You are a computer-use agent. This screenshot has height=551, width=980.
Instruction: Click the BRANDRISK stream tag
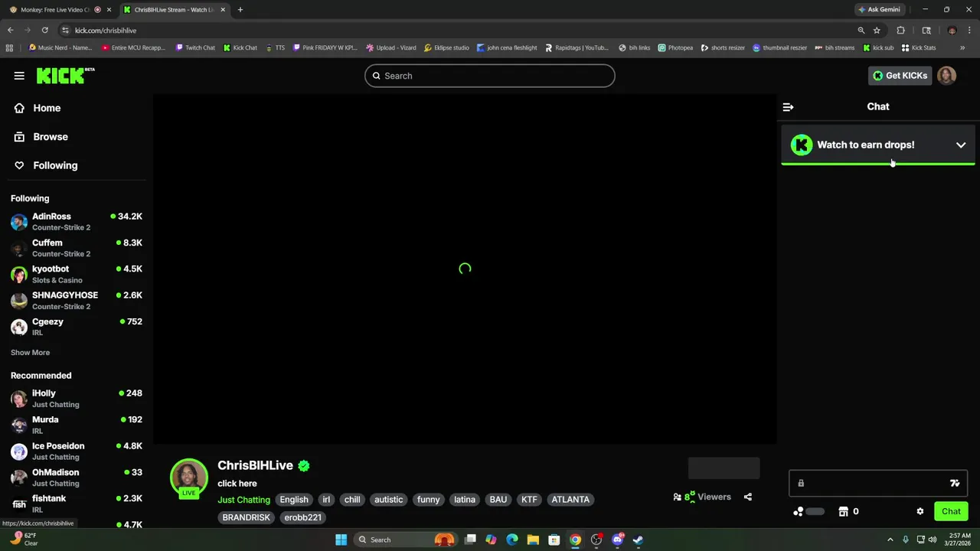click(x=246, y=517)
